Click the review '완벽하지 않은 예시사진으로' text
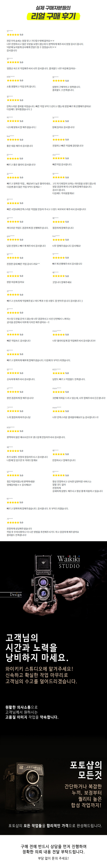Image resolution: width=107 pixels, height=868 pixels. [x=36, y=437]
